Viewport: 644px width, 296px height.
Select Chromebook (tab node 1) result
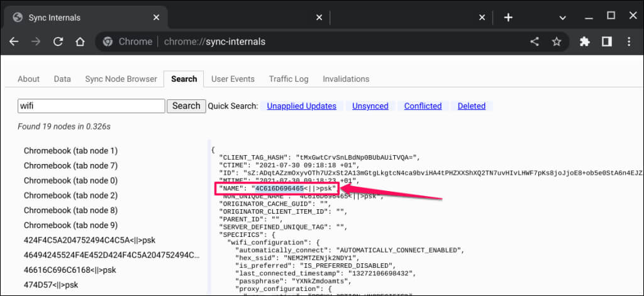70,151
